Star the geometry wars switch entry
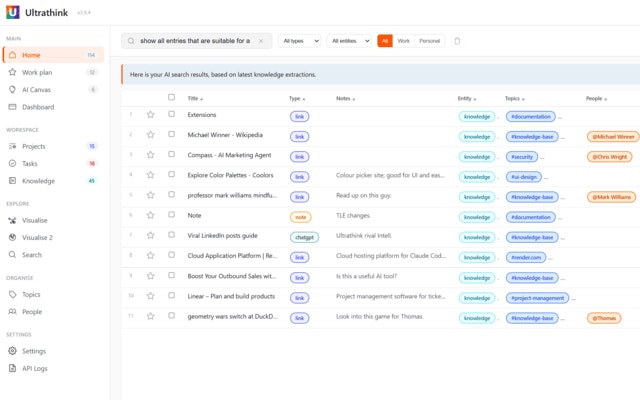Screen dimensions: 640x400 151,316
